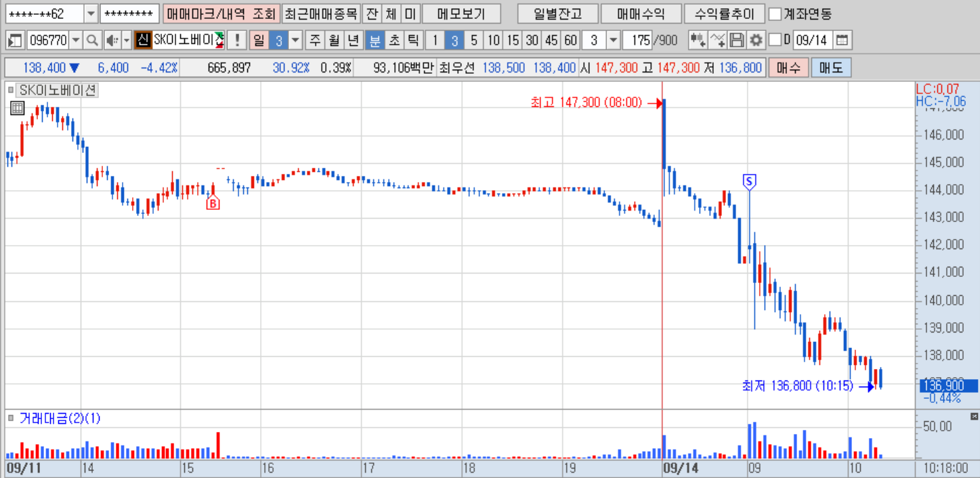Click the exclamation mark info button
980x478 pixels.
(236, 41)
